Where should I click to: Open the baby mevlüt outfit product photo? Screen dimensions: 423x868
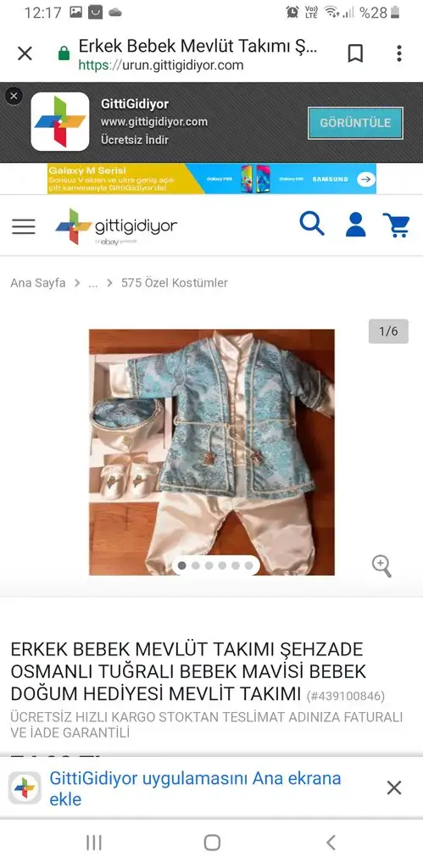point(212,453)
